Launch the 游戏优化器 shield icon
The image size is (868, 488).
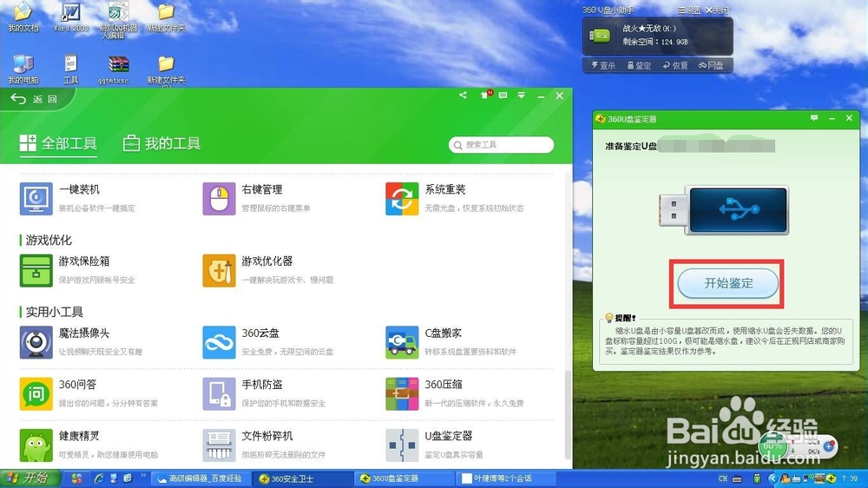(219, 270)
